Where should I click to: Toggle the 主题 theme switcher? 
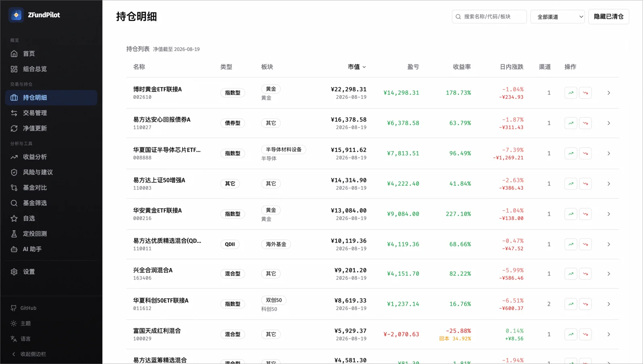pyautogui.click(x=51, y=323)
